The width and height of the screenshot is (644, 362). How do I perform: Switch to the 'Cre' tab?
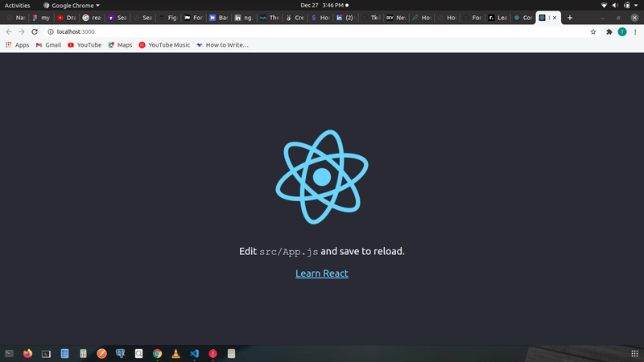coord(295,18)
